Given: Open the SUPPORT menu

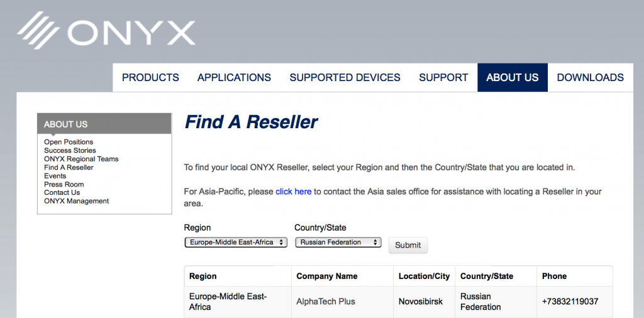Looking at the screenshot, I should 443,77.
